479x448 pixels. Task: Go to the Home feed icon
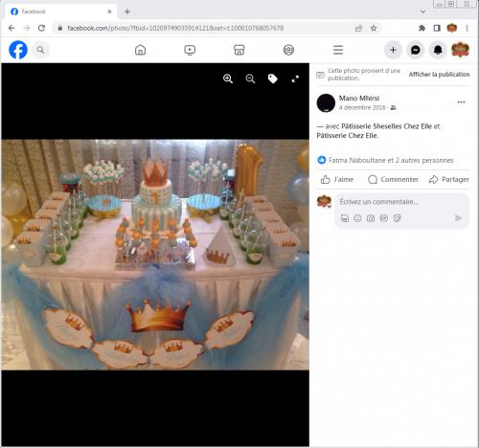point(140,50)
